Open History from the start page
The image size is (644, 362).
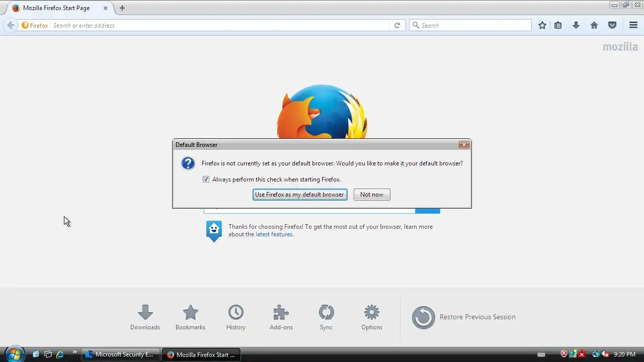click(x=235, y=318)
